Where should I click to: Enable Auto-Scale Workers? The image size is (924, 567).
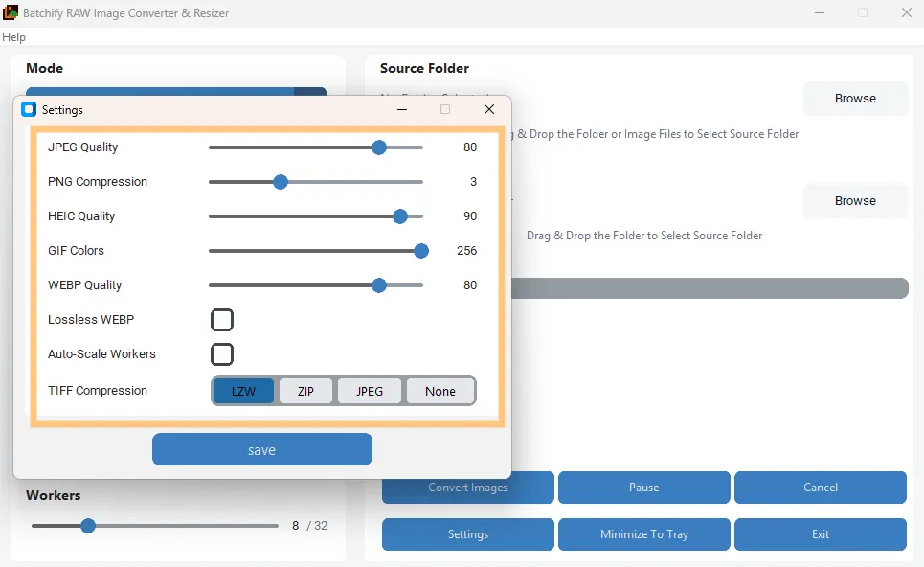tap(221, 353)
